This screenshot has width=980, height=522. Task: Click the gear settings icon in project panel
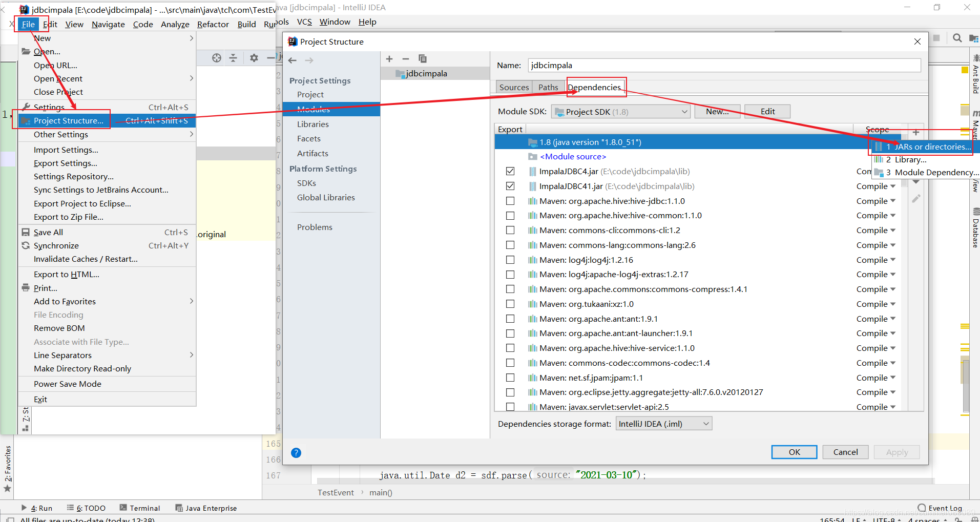[254, 58]
